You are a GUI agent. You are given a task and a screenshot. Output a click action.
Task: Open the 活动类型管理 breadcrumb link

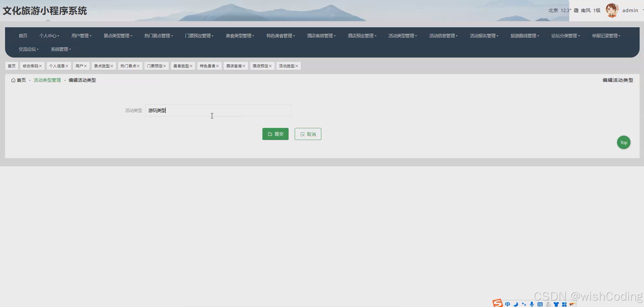(x=47, y=80)
